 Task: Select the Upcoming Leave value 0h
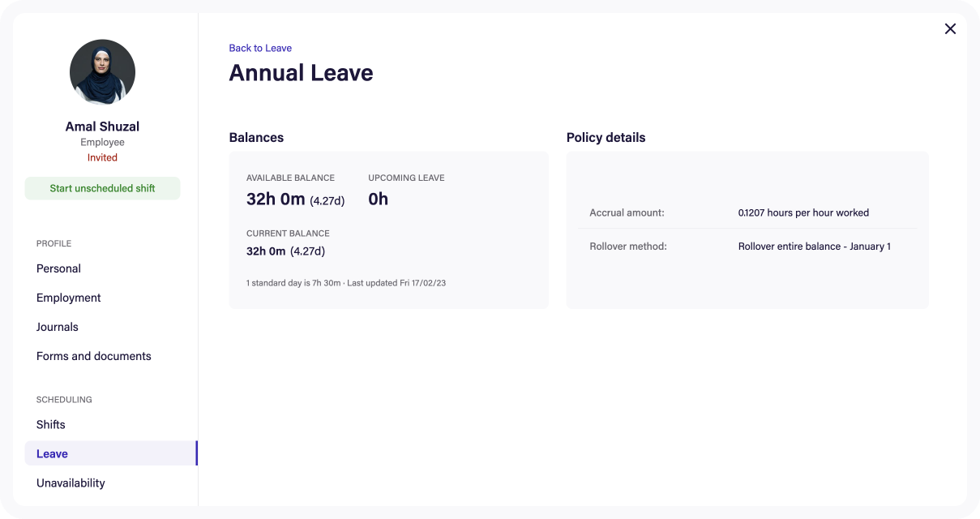pos(378,199)
